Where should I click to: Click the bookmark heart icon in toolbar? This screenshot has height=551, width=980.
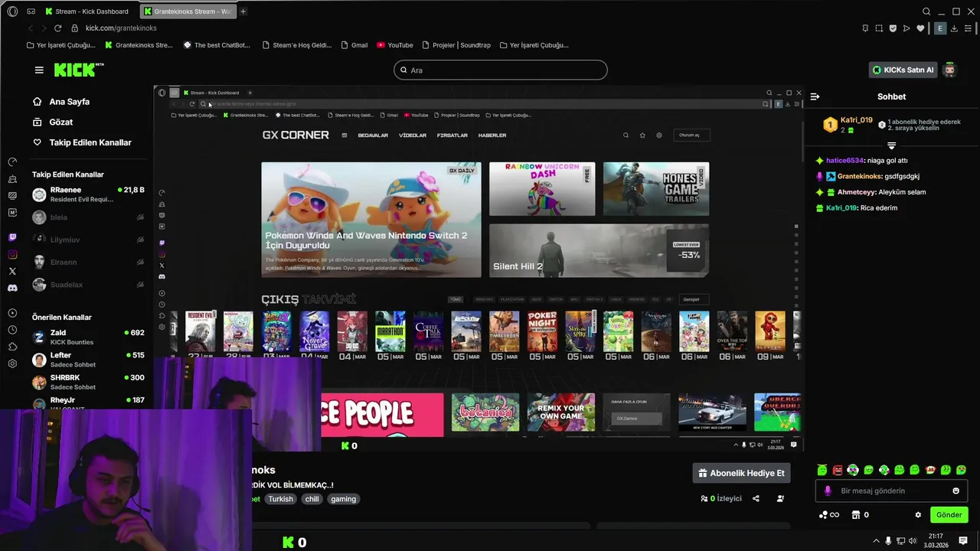[920, 28]
